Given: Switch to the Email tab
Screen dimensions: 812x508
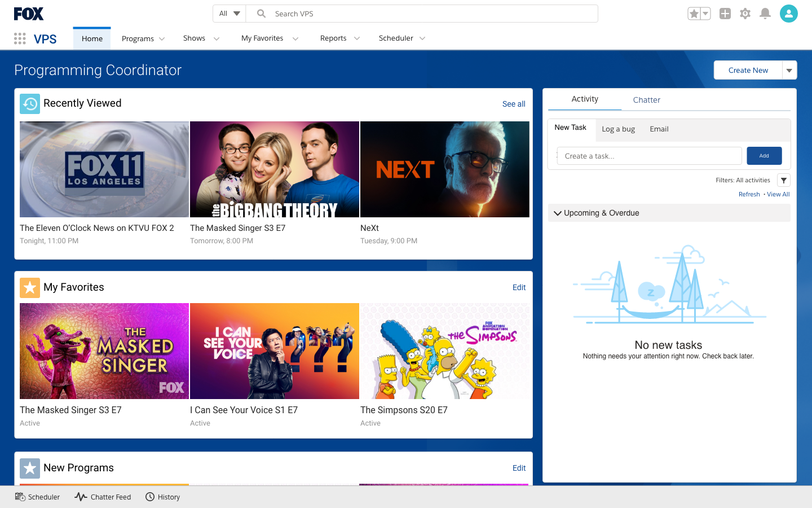Looking at the screenshot, I should tap(659, 129).
